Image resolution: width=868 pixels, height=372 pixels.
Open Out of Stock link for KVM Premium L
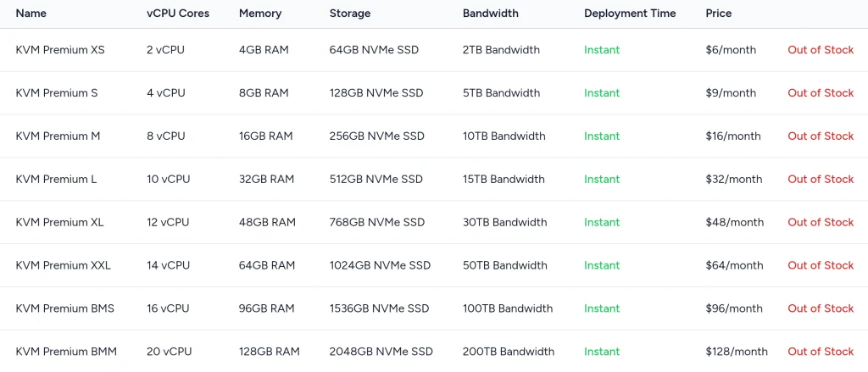point(820,180)
